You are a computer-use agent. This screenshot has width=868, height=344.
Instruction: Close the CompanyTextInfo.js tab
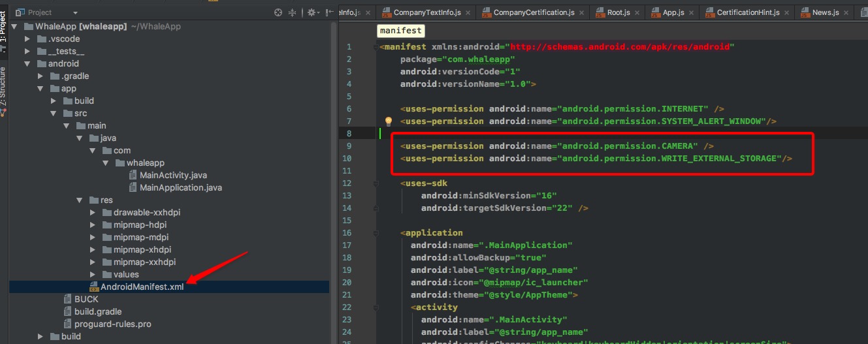tap(468, 13)
